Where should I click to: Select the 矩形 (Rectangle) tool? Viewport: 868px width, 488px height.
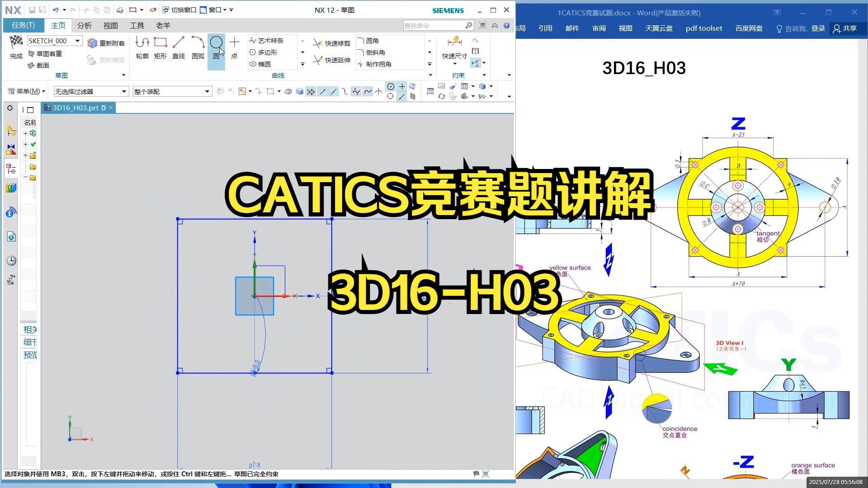[x=160, y=47]
